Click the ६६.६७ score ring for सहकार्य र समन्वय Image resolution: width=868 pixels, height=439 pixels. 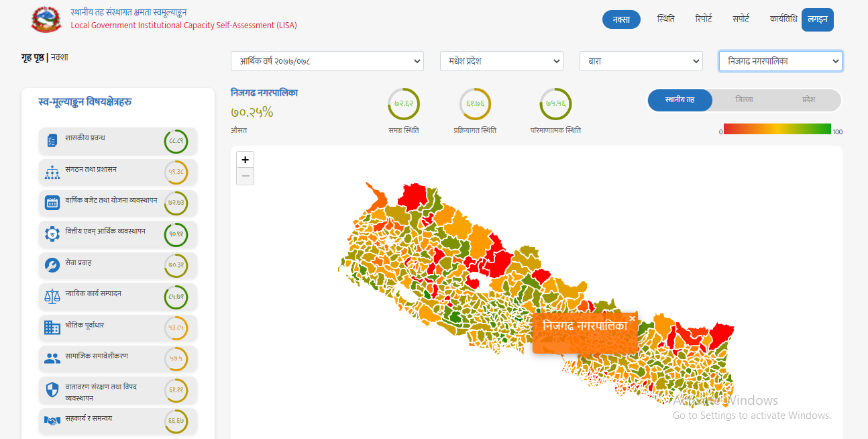(176, 421)
